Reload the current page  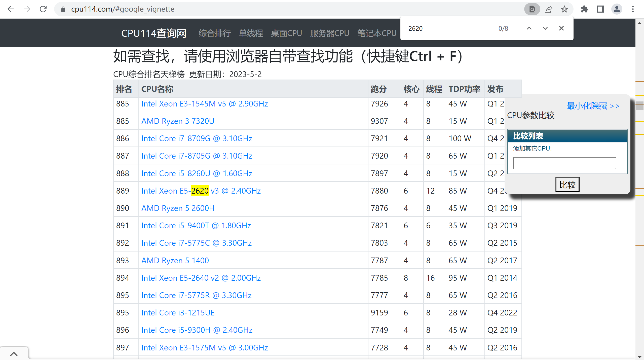coord(43,9)
